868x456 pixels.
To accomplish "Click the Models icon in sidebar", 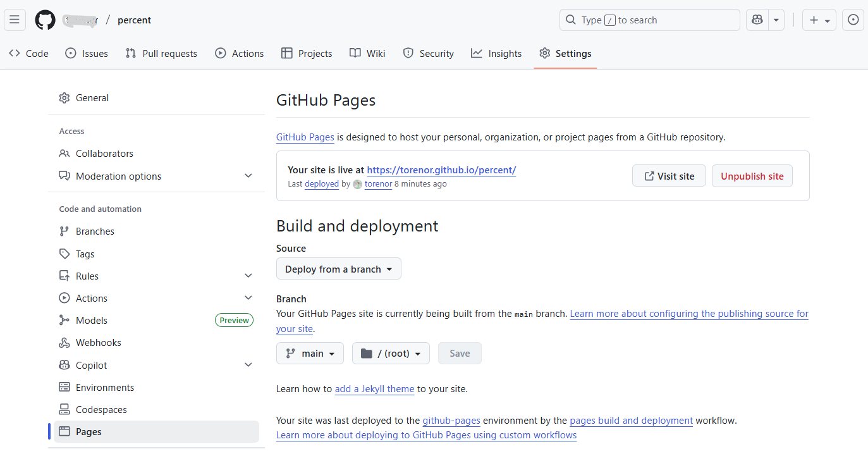I will coord(64,320).
